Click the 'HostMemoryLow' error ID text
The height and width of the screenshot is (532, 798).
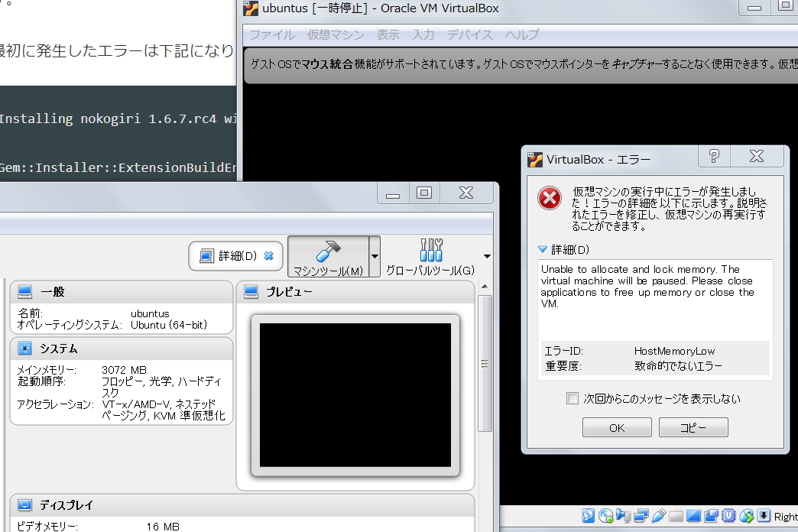(x=674, y=352)
